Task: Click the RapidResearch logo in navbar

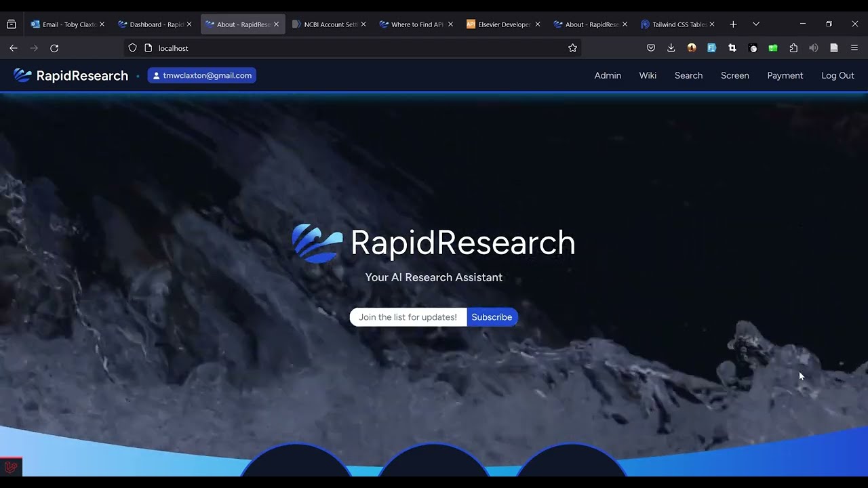Action: (71, 76)
